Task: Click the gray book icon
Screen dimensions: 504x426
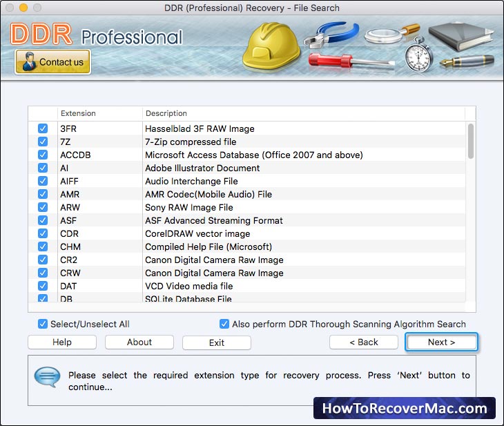Action: tap(461, 36)
